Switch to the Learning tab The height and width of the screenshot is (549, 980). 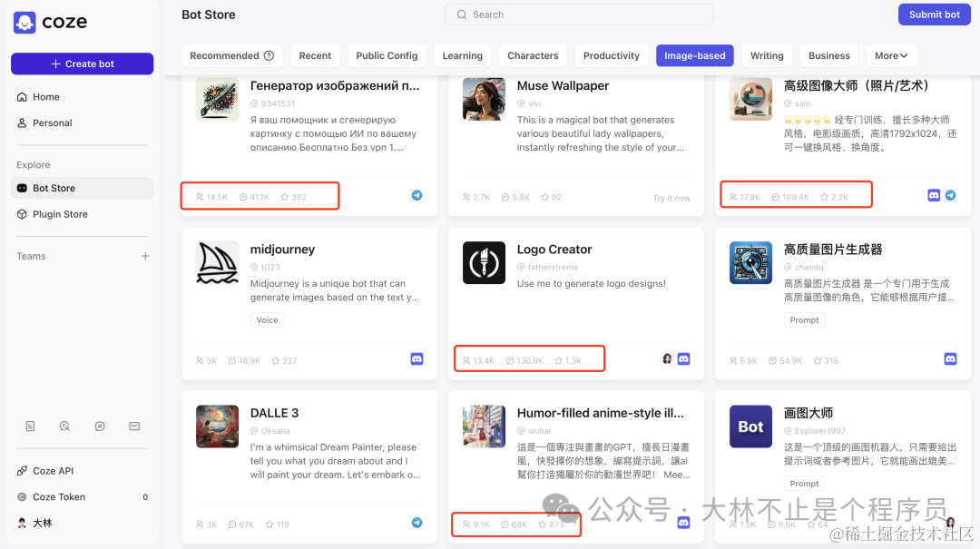(463, 55)
